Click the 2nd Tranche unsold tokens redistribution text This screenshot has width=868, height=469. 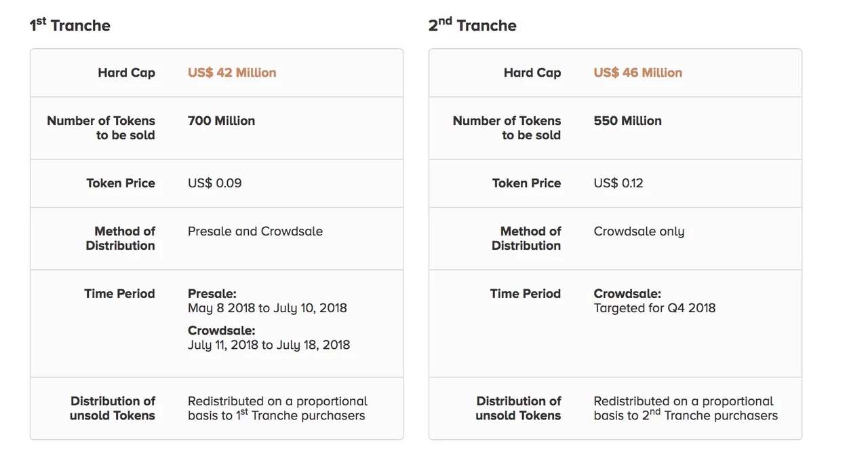coord(686,408)
